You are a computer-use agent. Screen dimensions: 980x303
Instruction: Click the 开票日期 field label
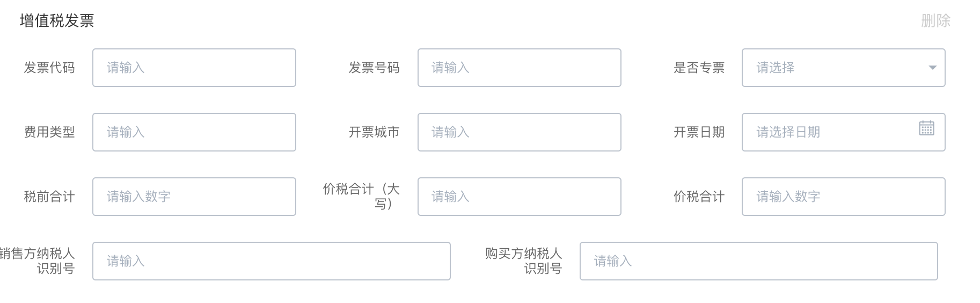pos(699,132)
